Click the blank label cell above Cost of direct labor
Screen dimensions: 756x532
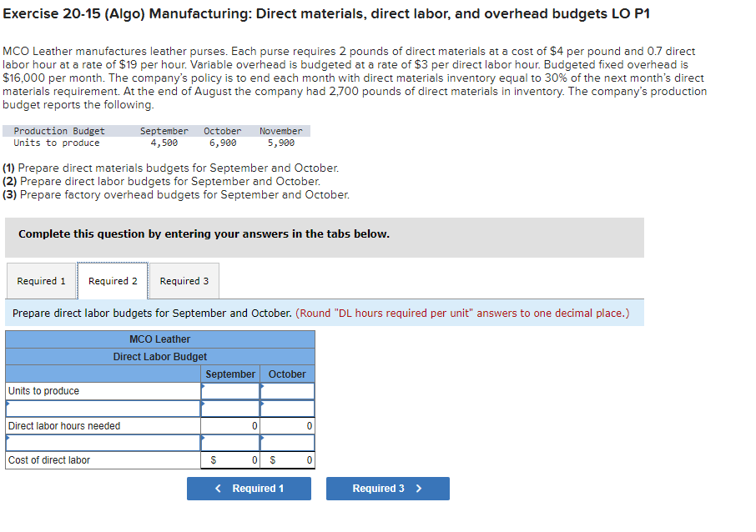pyautogui.click(x=100, y=443)
